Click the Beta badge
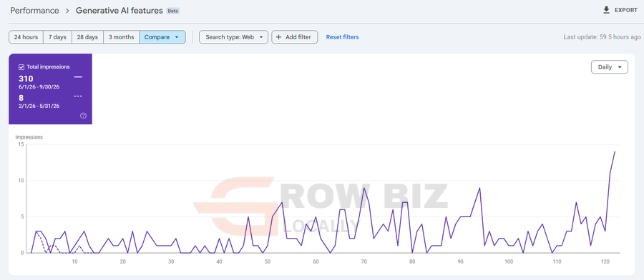This screenshot has width=644, height=280. pos(173,11)
